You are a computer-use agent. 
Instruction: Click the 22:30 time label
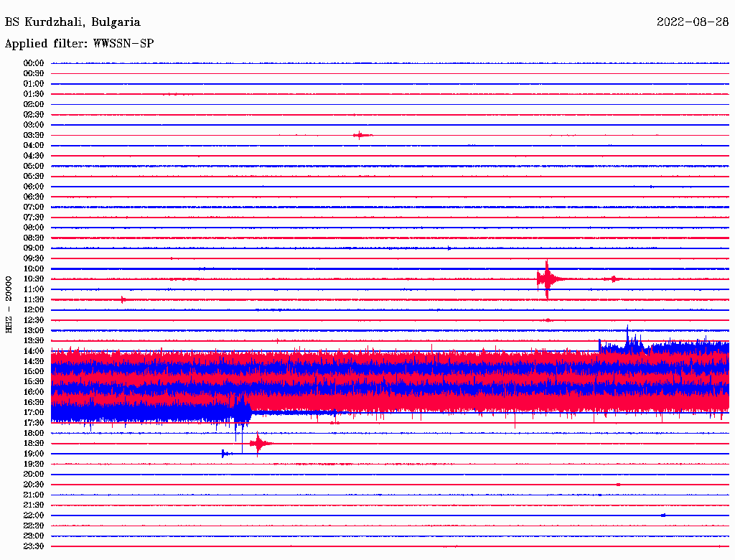[x=34, y=526]
